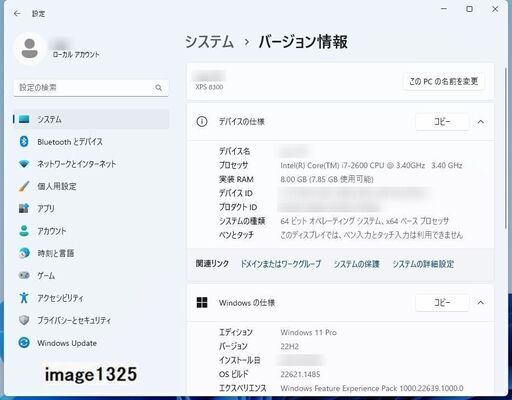The image size is (512, 400).
Task: Click the プライバシーとセキュリティ shield icon
Action: tap(24, 320)
